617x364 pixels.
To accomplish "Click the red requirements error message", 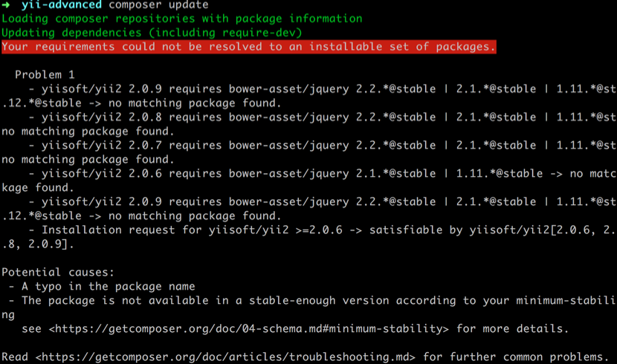I will pos(248,47).
